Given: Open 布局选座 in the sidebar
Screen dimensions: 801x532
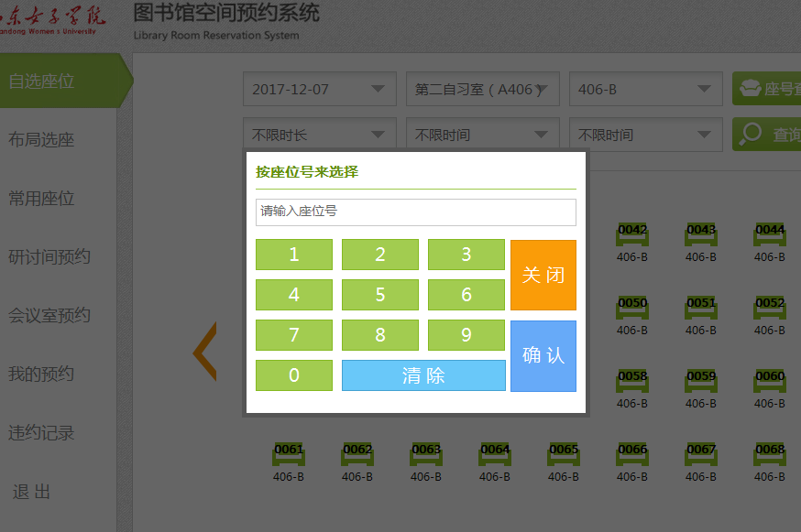Looking at the screenshot, I should pyautogui.click(x=42, y=140).
